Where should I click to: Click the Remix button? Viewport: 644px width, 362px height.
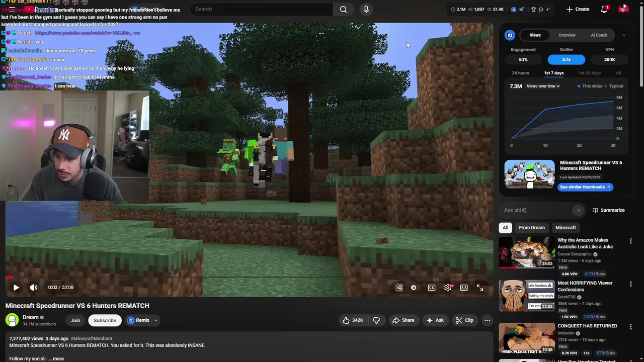click(x=138, y=320)
